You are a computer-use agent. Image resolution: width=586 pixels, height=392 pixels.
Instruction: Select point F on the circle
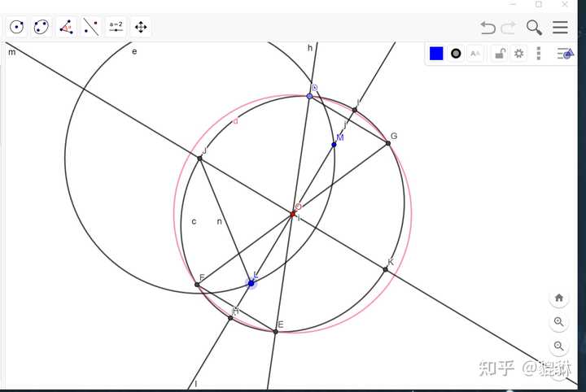[x=197, y=285]
